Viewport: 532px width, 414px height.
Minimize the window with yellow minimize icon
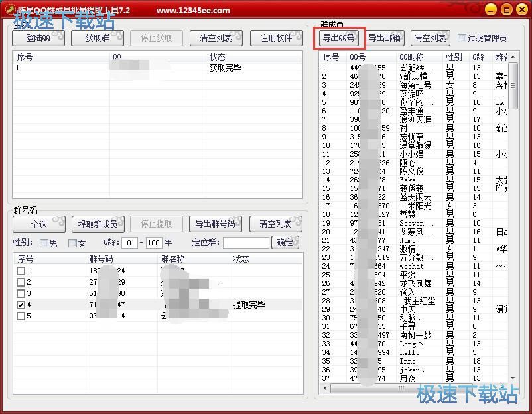(490, 9)
